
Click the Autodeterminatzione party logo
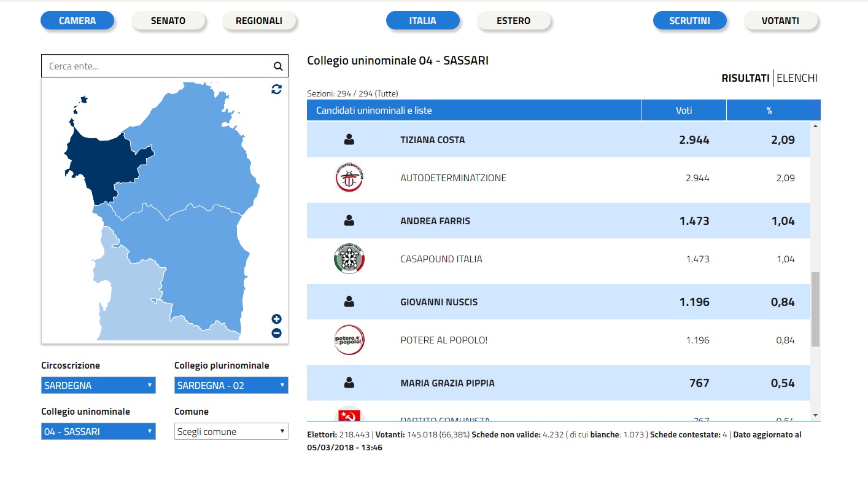349,178
